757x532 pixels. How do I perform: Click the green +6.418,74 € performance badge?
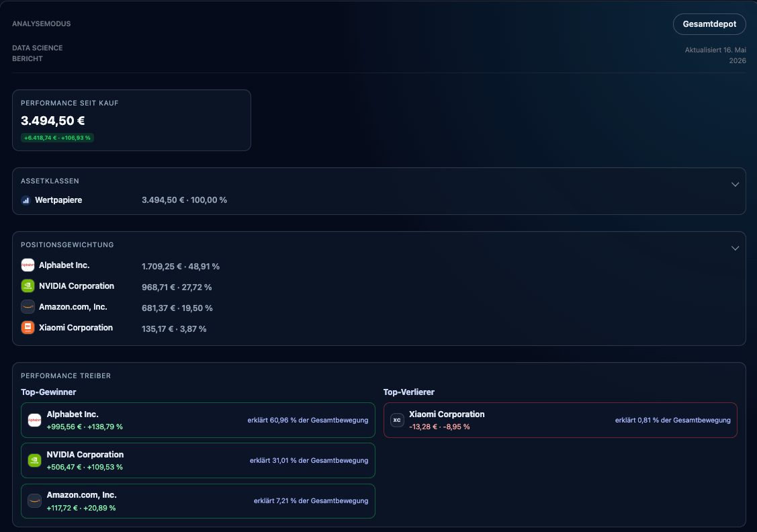58,138
